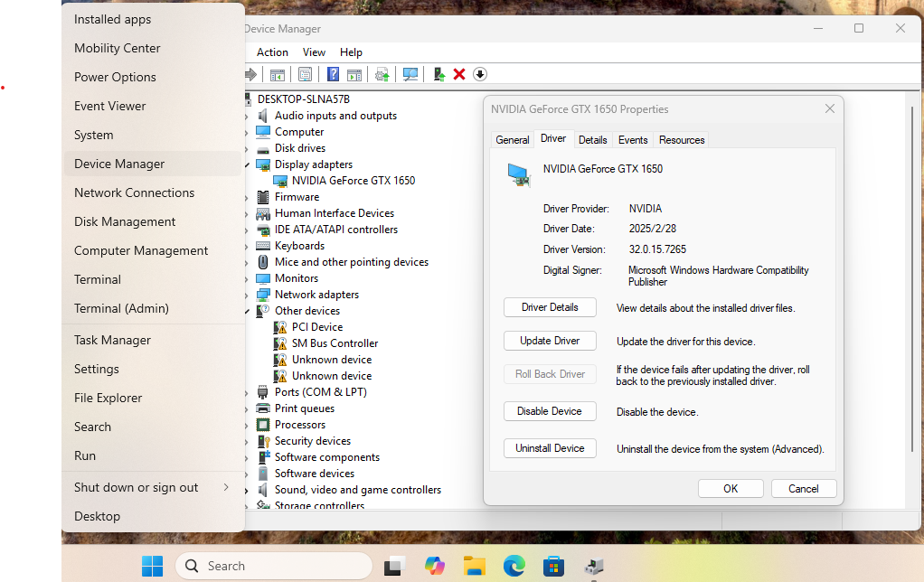
Task: Open Microsoft Store from the taskbar
Action: pos(553,566)
